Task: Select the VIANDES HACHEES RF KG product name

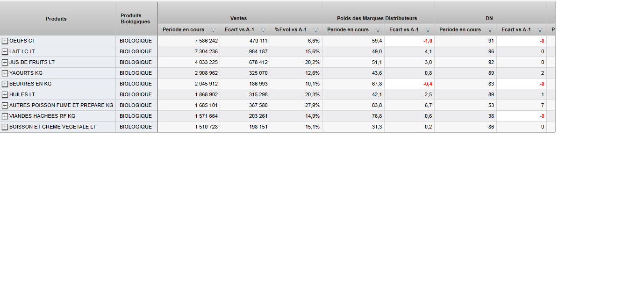Action: pyautogui.click(x=42, y=116)
